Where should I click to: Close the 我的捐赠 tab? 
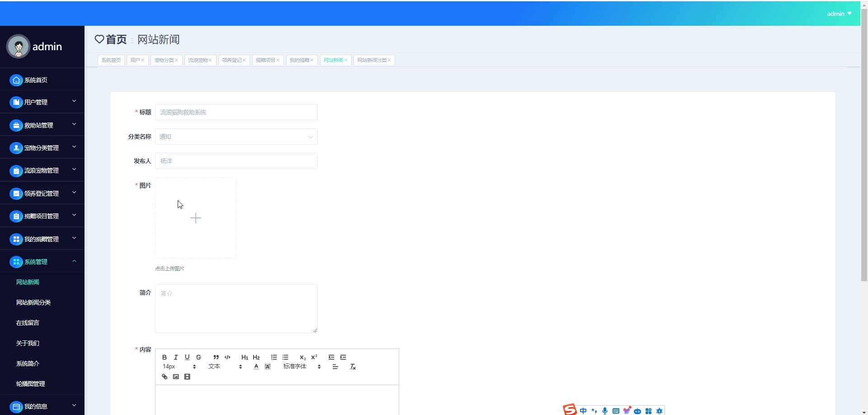(x=312, y=60)
